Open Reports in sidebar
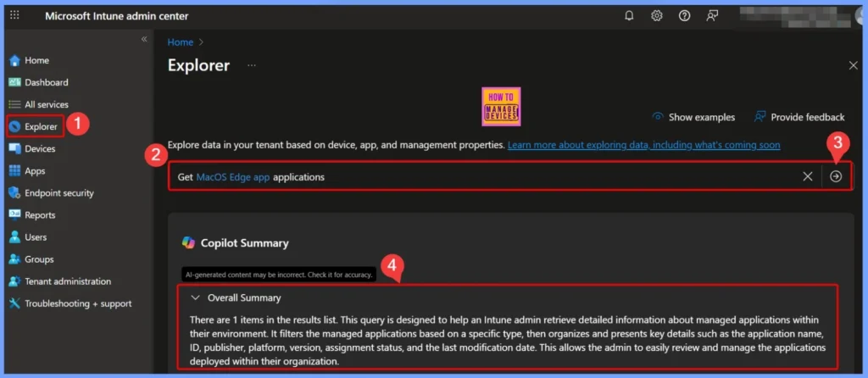Viewport: 868px width, 378px height. coord(40,215)
